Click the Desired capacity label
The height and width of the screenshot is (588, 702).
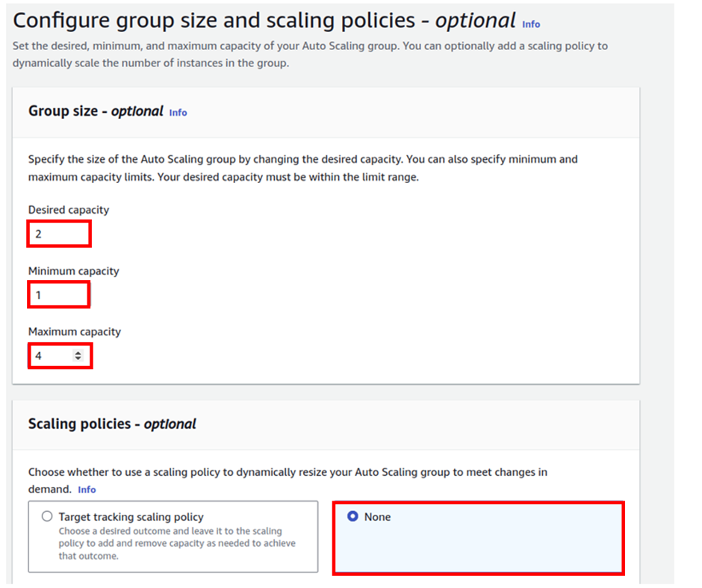69,210
